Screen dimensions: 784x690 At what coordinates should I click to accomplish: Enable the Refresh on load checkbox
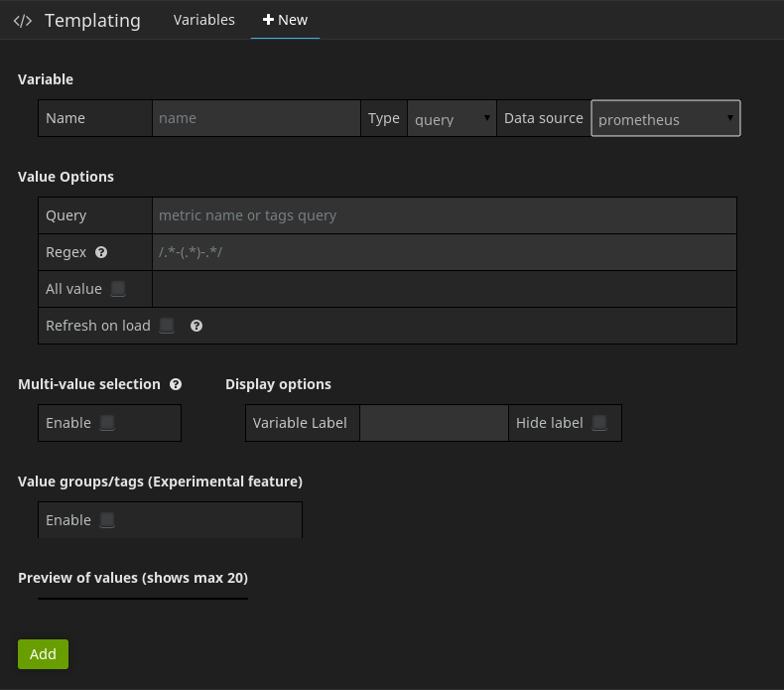click(167, 326)
